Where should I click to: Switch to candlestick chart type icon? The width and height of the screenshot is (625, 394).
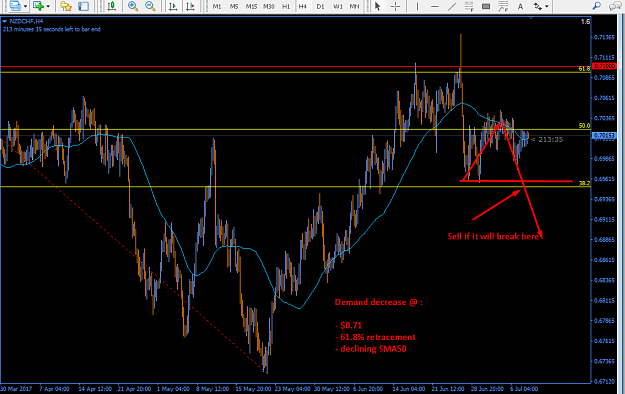(x=112, y=6)
